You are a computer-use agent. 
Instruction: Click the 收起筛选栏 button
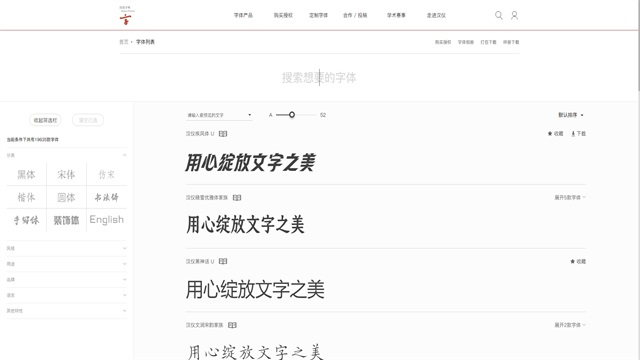pos(45,120)
